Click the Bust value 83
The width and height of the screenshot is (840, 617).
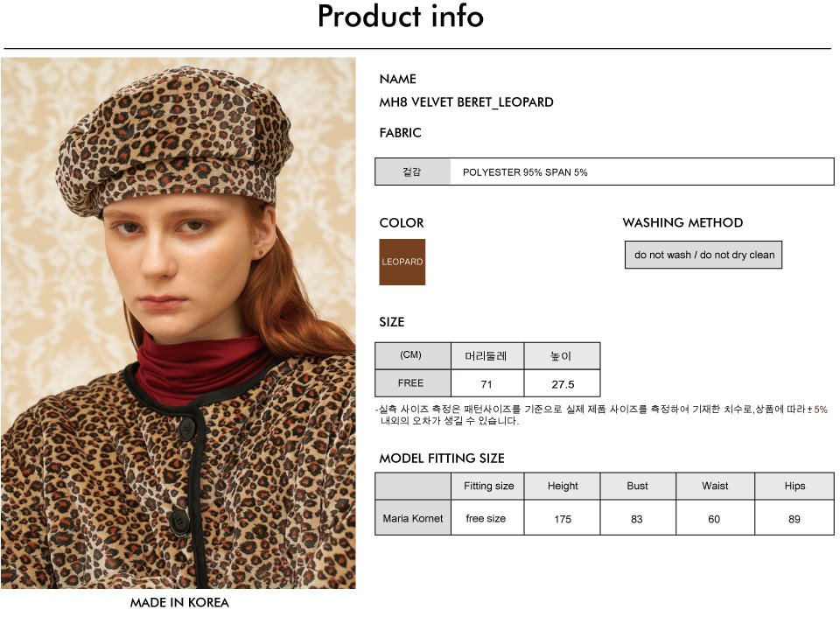tap(638, 518)
